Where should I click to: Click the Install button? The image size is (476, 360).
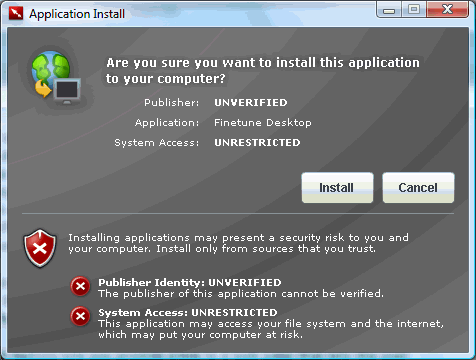click(337, 188)
